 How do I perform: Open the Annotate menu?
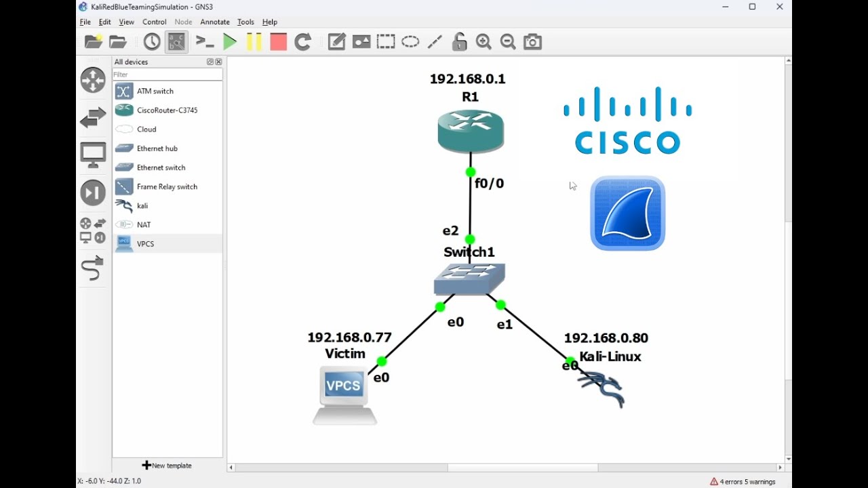(214, 22)
